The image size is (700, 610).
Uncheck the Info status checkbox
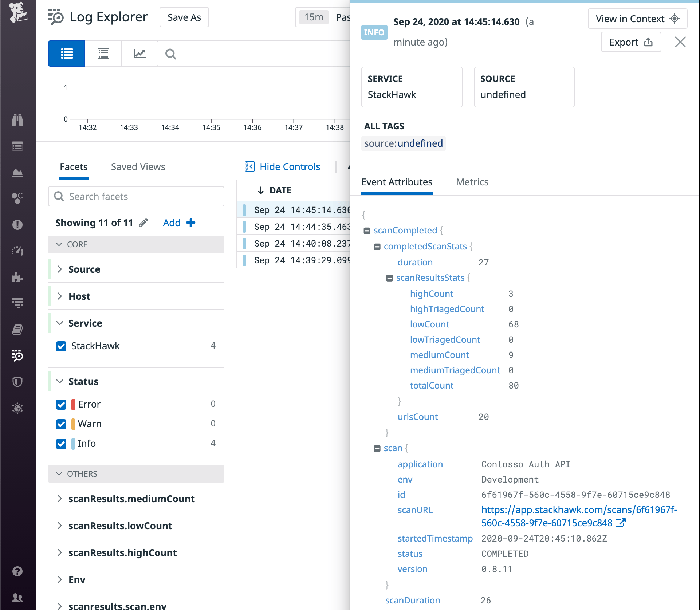point(61,444)
